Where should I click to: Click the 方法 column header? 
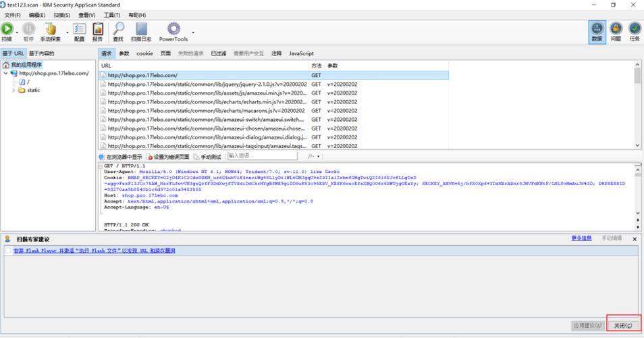(x=316, y=66)
